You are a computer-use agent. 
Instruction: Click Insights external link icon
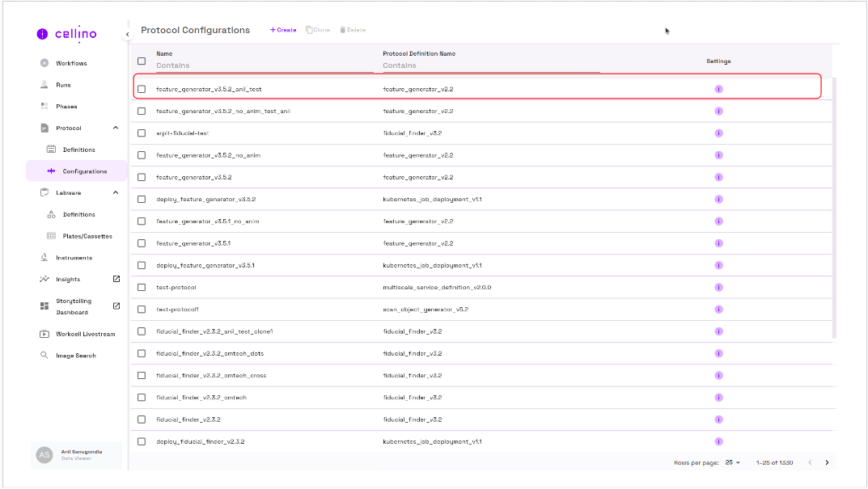click(x=116, y=279)
